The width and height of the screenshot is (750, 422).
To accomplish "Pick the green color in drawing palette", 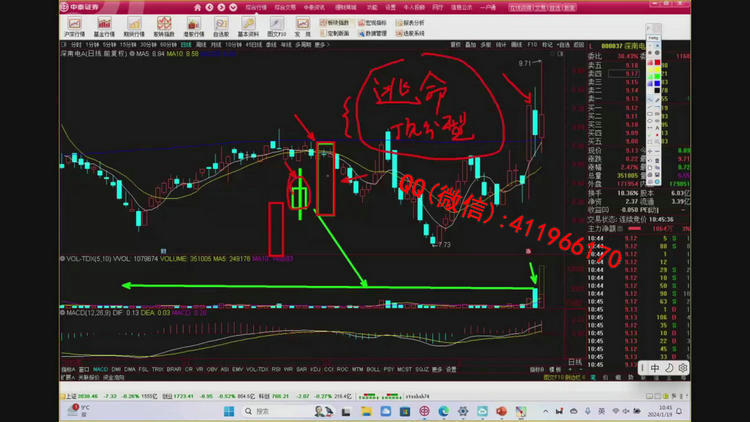I will coord(657,77).
